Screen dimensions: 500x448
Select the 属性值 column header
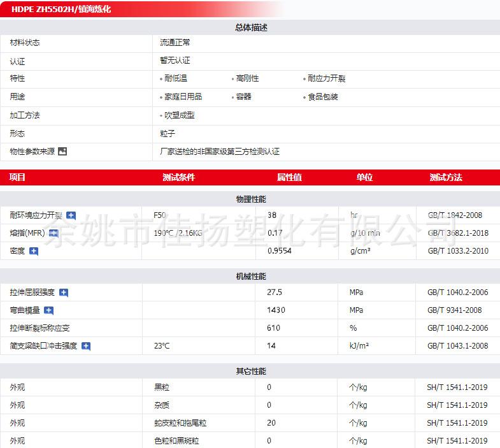[x=289, y=178]
